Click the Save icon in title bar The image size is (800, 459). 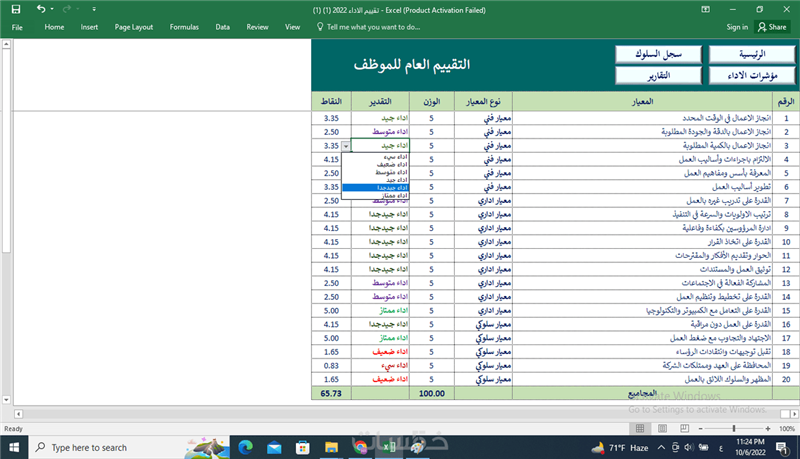coord(17,8)
